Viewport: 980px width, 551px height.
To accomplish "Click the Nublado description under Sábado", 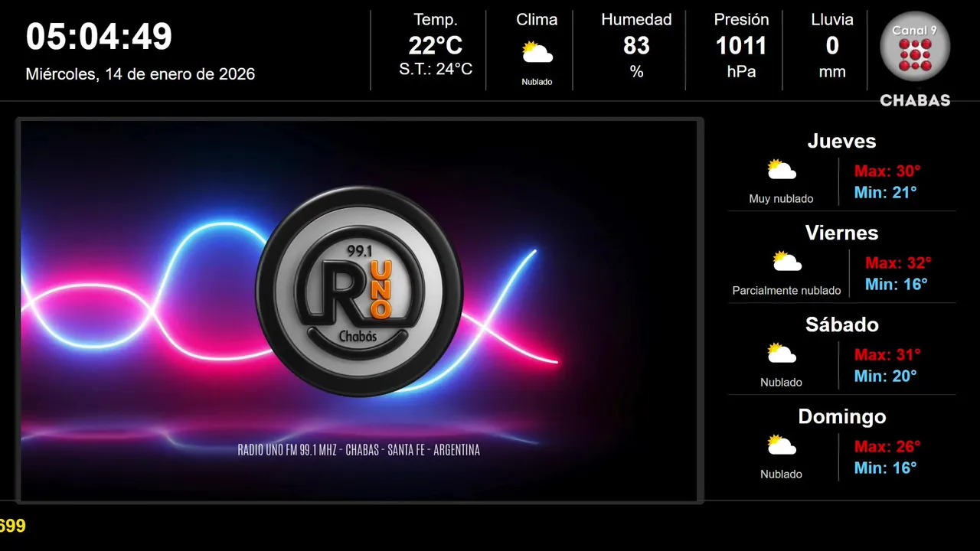I will coord(781,383).
